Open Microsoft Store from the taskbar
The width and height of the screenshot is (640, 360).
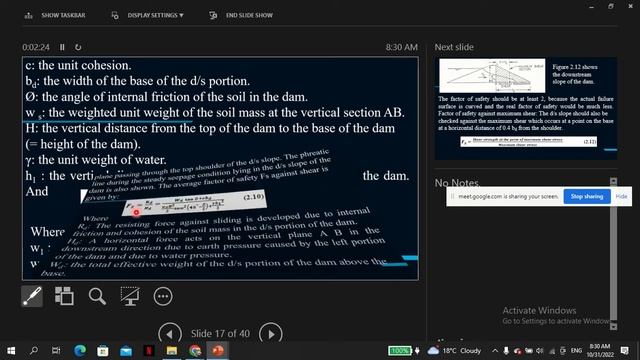pos(102,351)
